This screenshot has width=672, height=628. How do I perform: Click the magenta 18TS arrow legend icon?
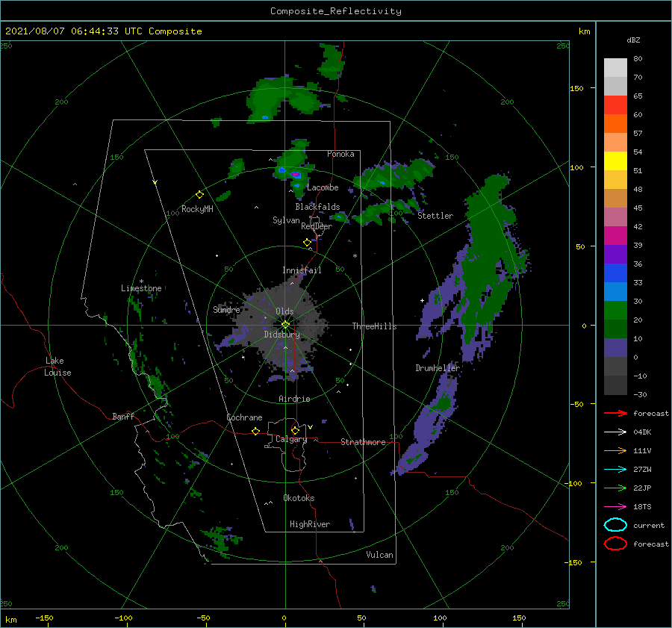[x=615, y=507]
